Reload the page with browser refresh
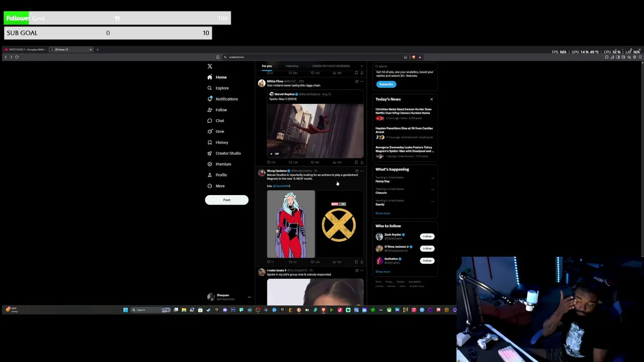 click(17, 57)
